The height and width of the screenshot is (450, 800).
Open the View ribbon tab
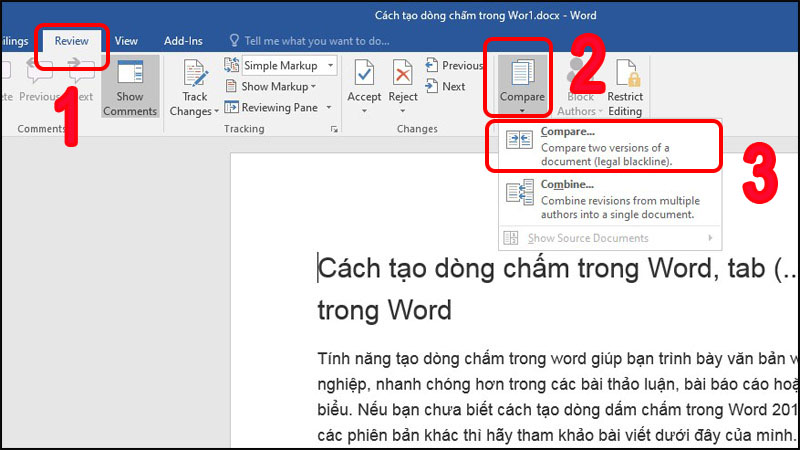tap(126, 41)
